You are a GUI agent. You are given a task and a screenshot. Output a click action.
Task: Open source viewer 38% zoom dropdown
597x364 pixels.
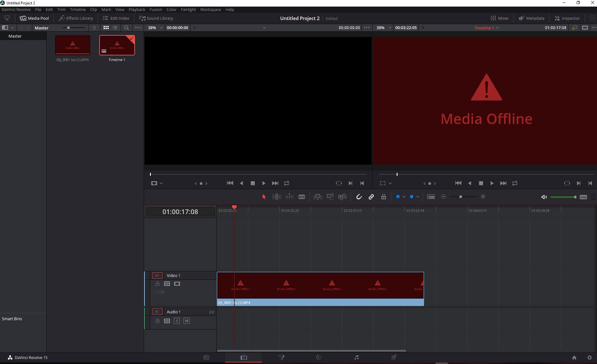click(x=161, y=28)
